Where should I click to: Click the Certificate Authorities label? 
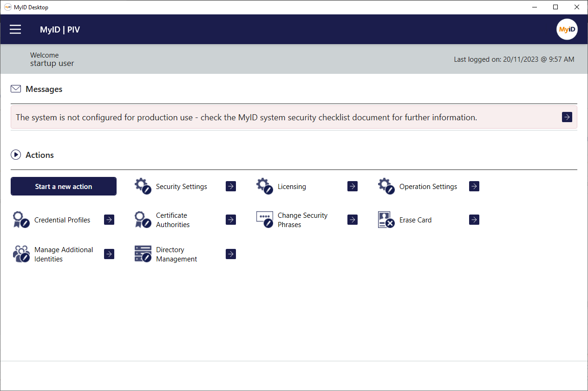tap(173, 220)
